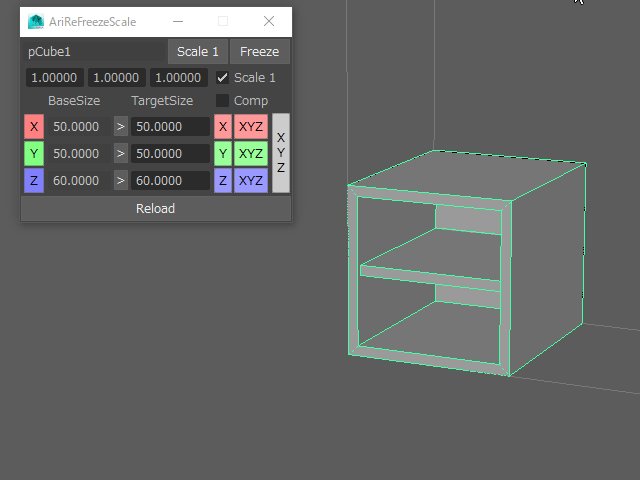The width and height of the screenshot is (640, 480).
Task: Close the AriReFreezeScale window
Action: pyautogui.click(x=269, y=21)
